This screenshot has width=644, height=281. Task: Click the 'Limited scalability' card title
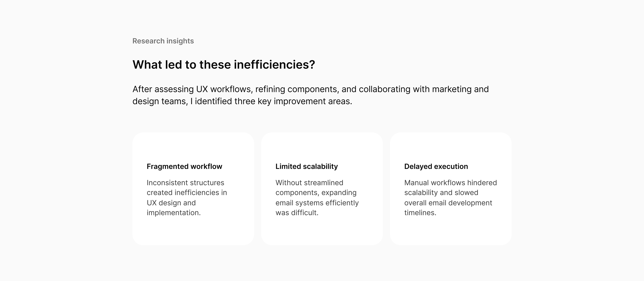[x=307, y=166]
